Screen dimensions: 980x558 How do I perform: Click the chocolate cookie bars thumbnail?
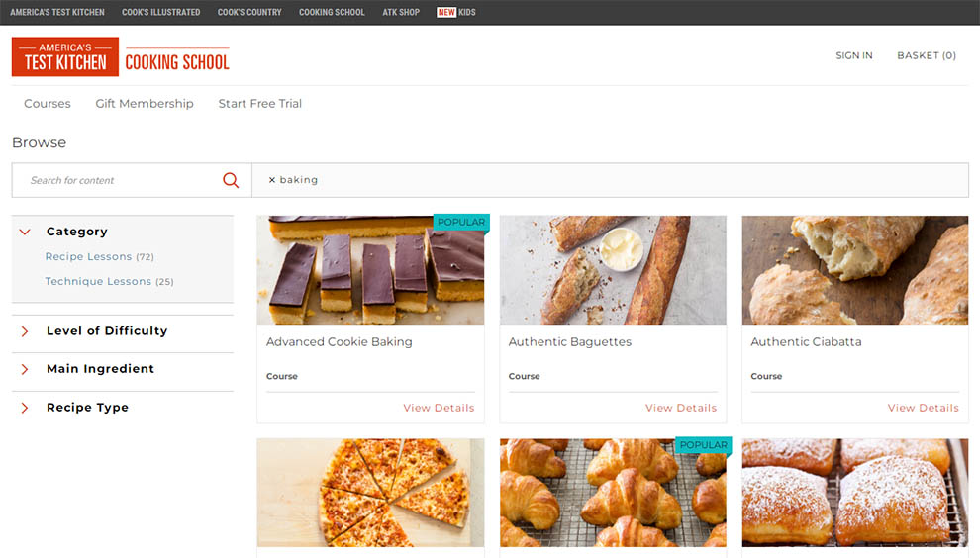coord(370,270)
